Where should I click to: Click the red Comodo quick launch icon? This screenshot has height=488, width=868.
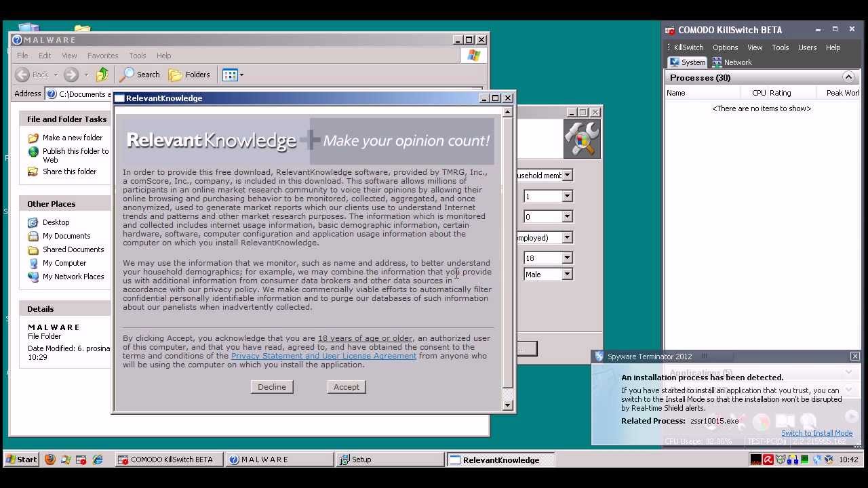(x=81, y=460)
